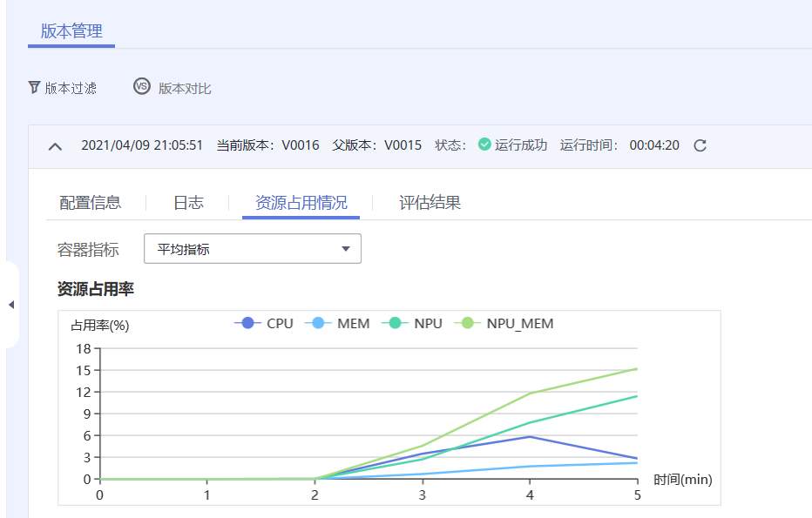This screenshot has height=518, width=812.
Task: Click the green run success status icon
Action: pyautogui.click(x=485, y=145)
